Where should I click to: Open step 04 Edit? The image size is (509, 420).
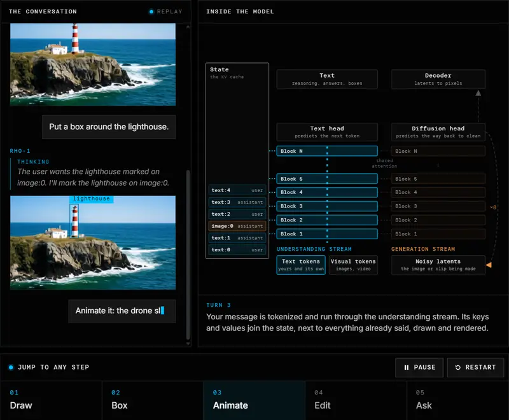tap(356, 400)
